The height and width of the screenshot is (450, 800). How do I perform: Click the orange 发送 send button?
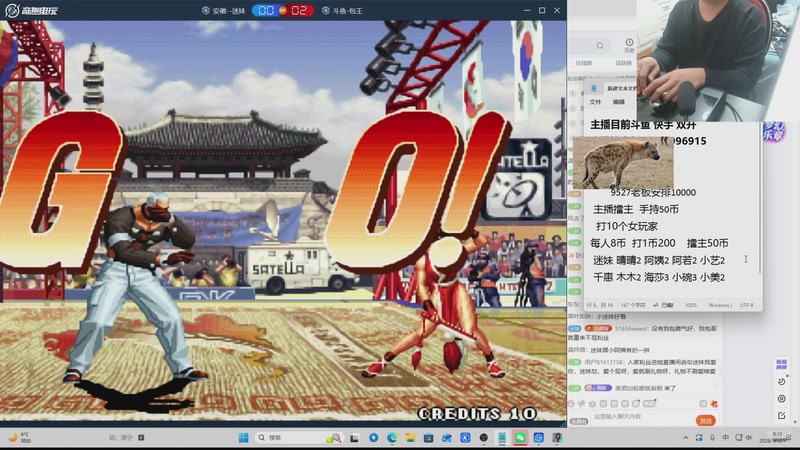tap(706, 420)
